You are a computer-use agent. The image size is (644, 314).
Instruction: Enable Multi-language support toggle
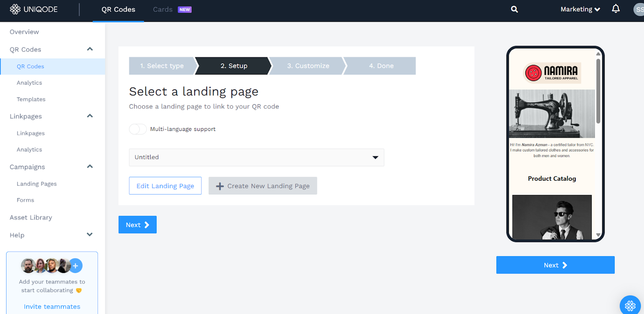(x=138, y=129)
